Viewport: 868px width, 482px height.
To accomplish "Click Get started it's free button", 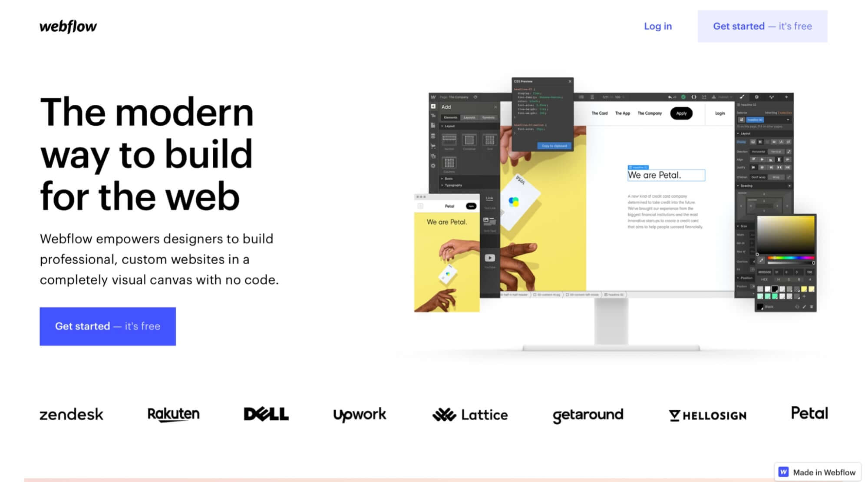I will pos(108,326).
